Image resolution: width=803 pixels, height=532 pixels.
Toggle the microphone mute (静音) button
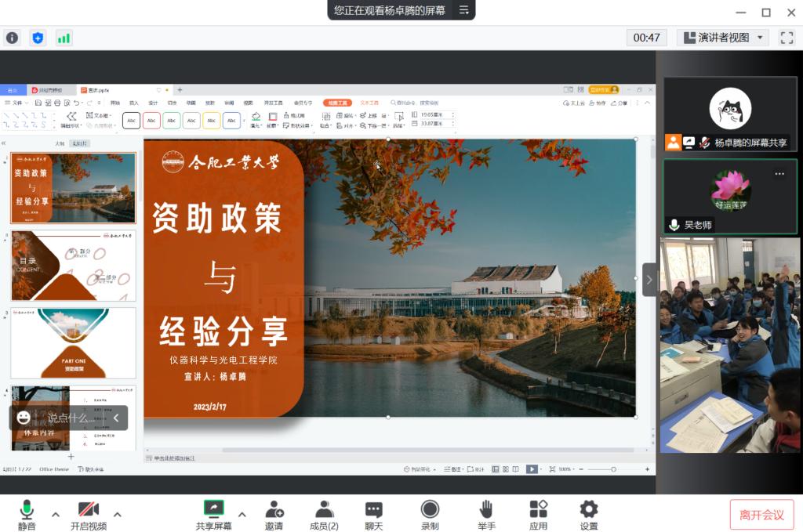click(x=27, y=515)
